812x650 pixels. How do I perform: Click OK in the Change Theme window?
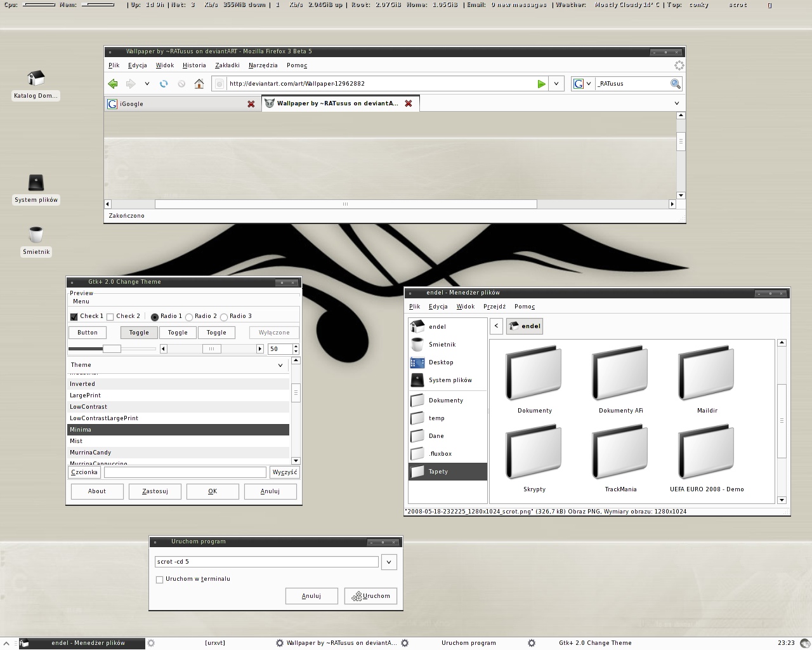213,491
